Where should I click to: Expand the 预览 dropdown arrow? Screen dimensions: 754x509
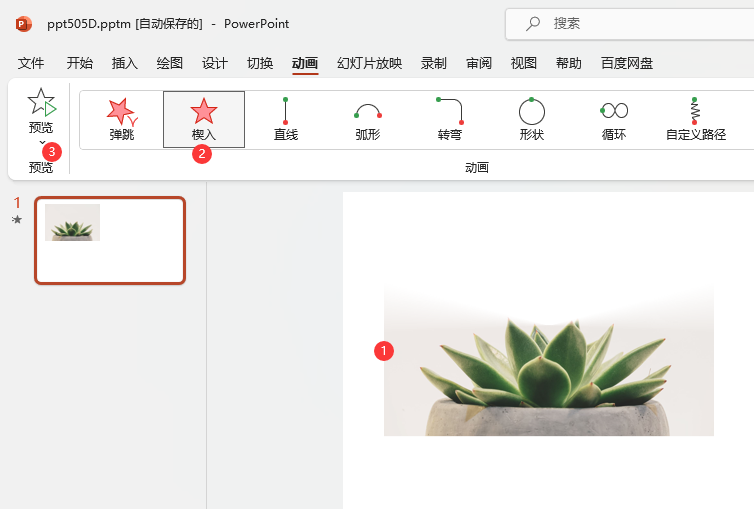[x=42, y=142]
